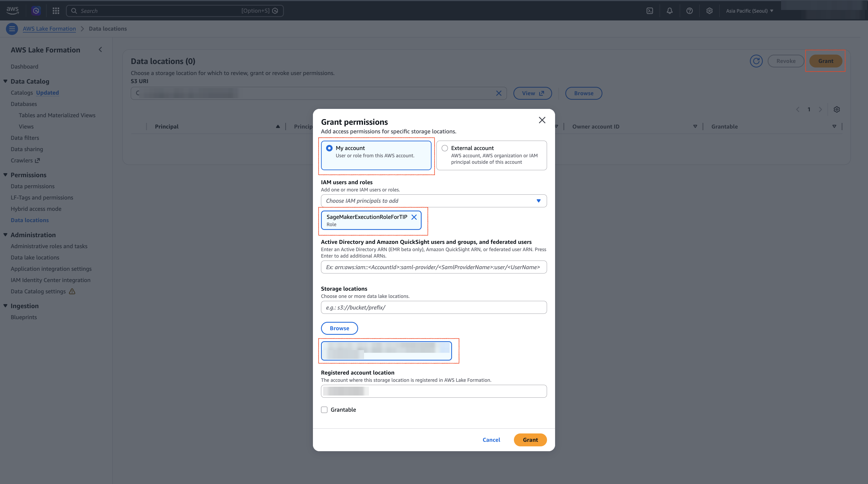Click the Grant button in the dialog
The image size is (868, 484).
click(x=530, y=440)
